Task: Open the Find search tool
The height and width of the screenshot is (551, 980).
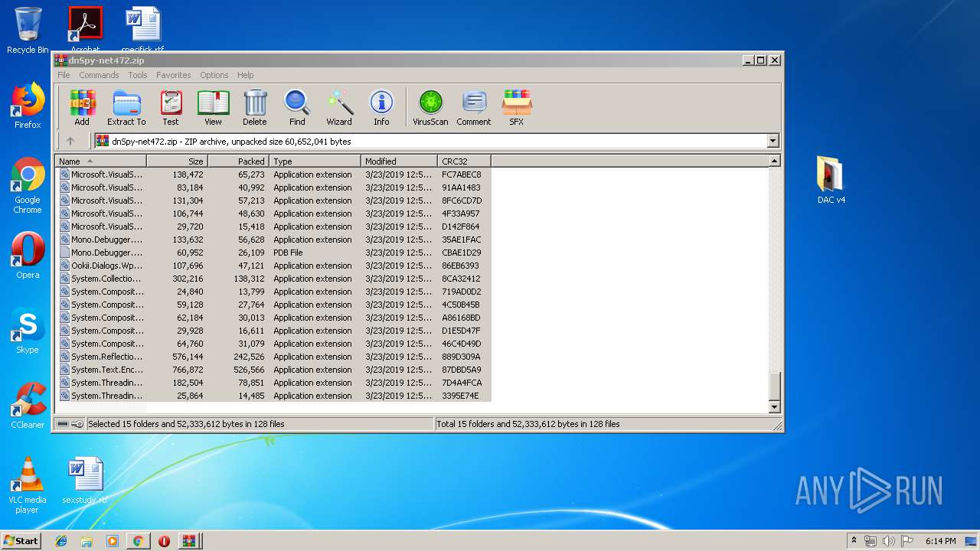Action: click(297, 108)
